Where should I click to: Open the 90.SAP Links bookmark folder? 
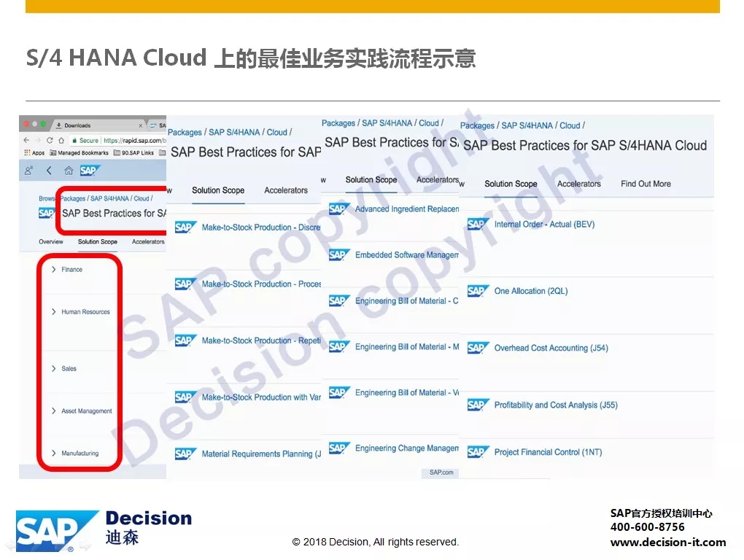(133, 152)
